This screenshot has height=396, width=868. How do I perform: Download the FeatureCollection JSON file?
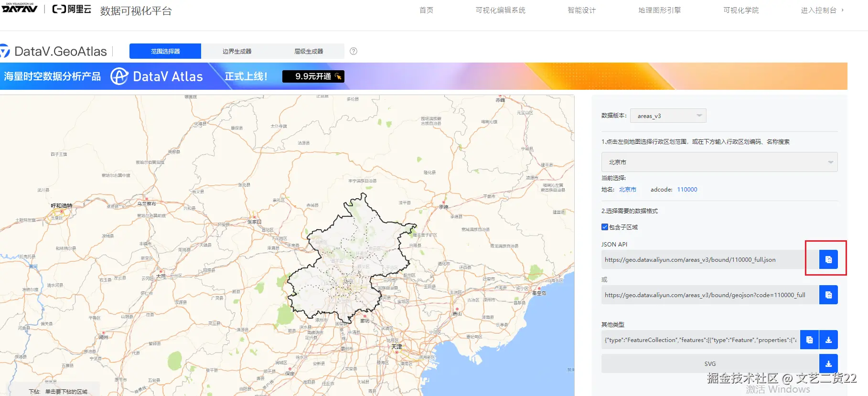point(828,340)
